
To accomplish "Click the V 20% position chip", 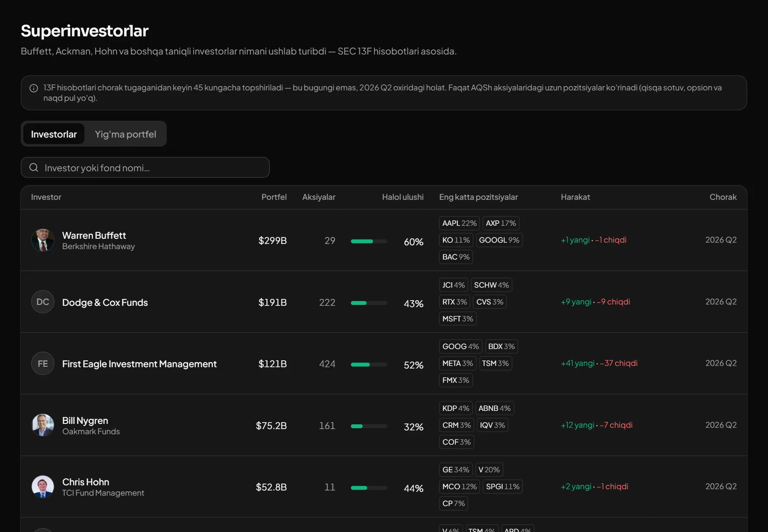I will coord(489,470).
